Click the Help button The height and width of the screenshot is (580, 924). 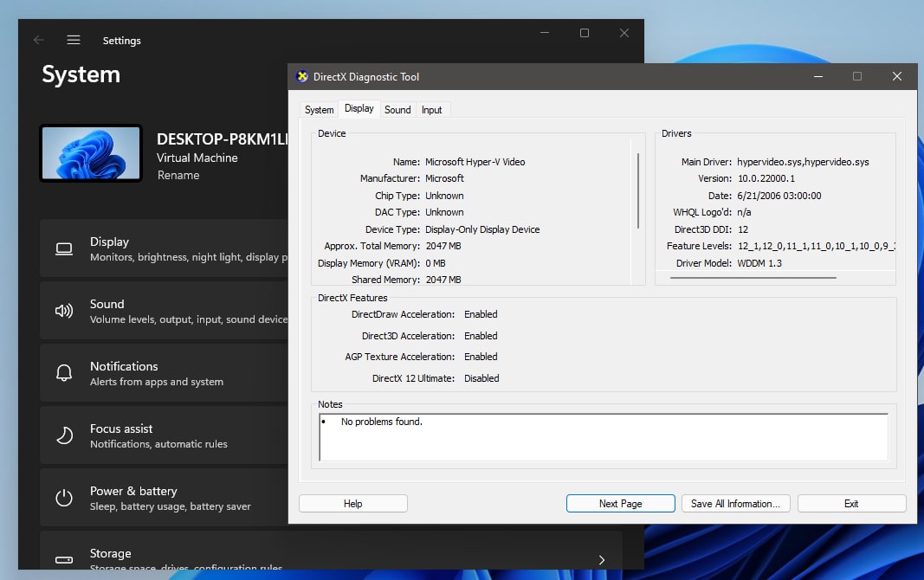coord(353,504)
